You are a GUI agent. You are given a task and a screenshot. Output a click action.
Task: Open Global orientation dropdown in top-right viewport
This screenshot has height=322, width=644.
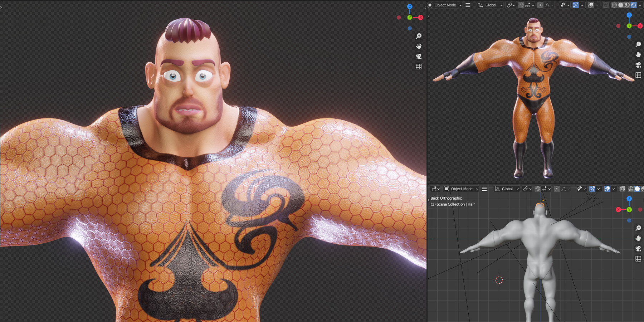click(x=491, y=5)
